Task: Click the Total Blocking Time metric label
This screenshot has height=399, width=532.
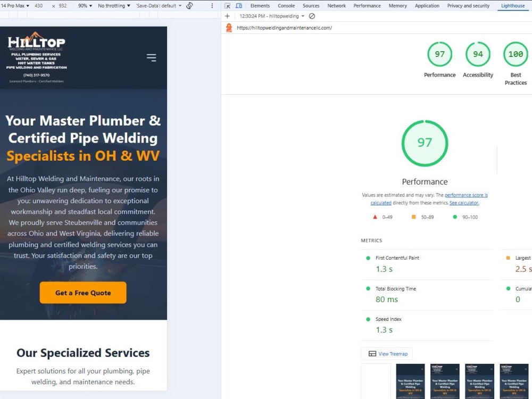Action: (x=396, y=289)
